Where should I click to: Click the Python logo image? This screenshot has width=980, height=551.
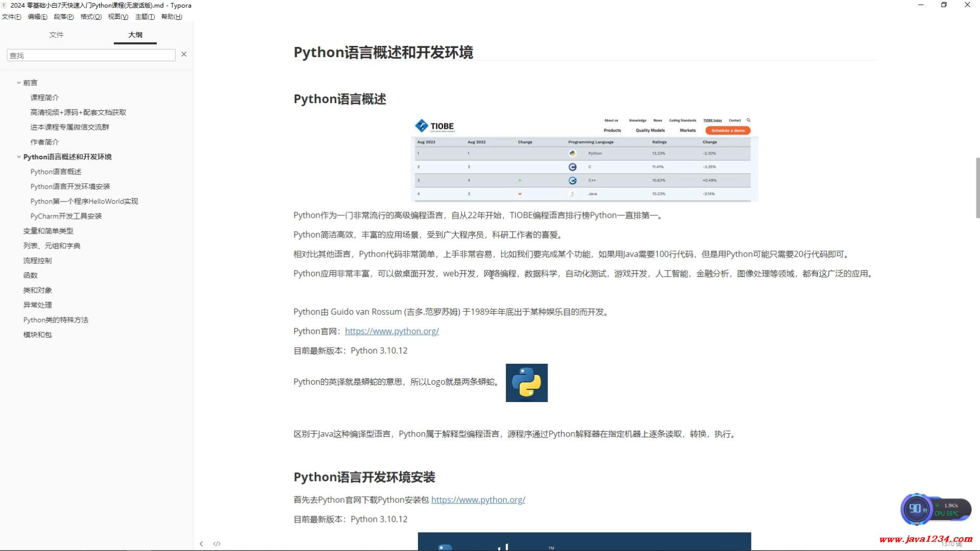(x=526, y=383)
